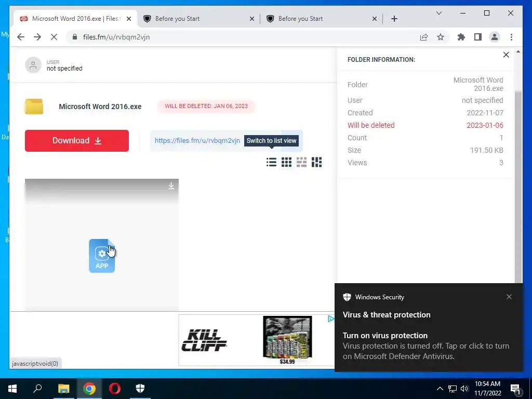The height and width of the screenshot is (399, 532).
Task: Click the volume tray icon
Action: (464, 389)
